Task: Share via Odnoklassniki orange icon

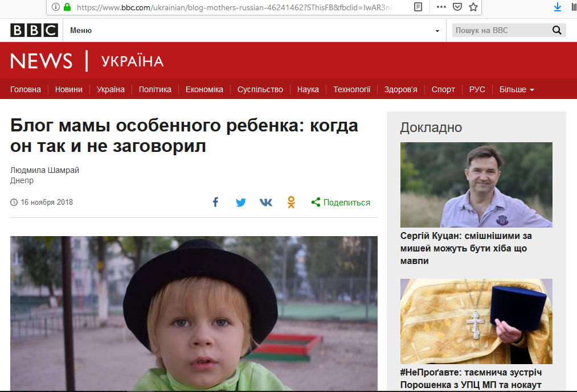Action: click(x=291, y=202)
